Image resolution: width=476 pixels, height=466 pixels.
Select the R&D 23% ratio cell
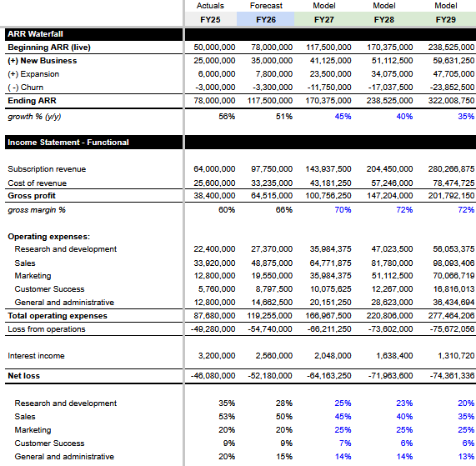[x=404, y=403]
